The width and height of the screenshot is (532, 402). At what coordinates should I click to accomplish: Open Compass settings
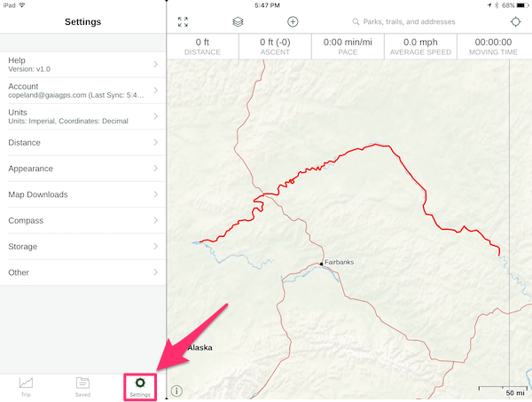(x=82, y=220)
